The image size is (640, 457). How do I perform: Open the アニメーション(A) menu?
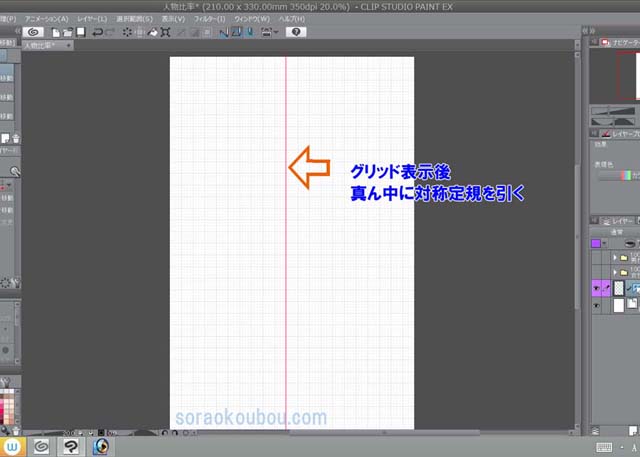pyautogui.click(x=47, y=19)
